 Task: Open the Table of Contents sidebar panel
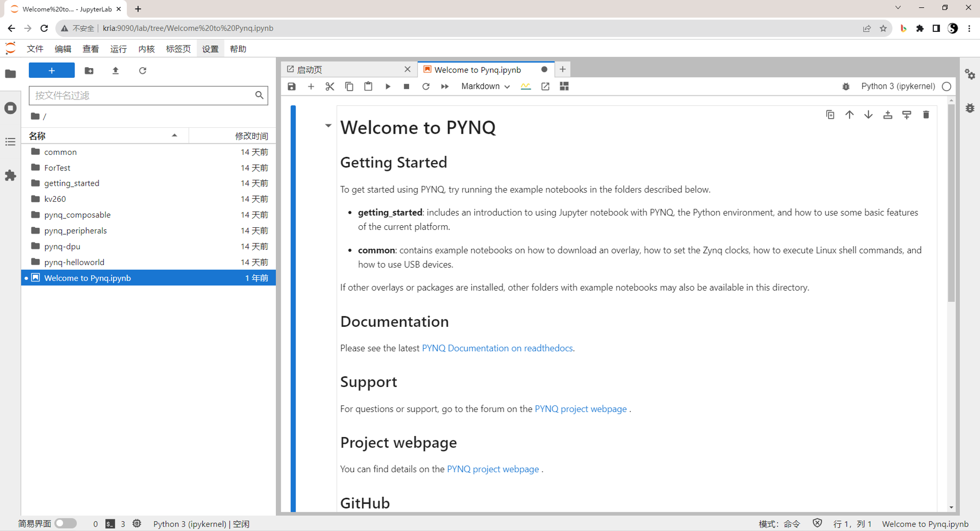tap(10, 142)
